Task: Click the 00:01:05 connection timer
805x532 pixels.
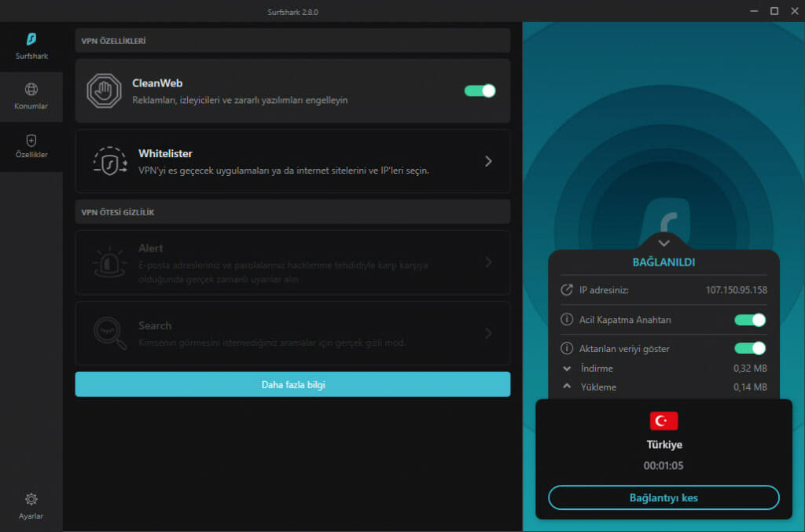Action: tap(663, 466)
